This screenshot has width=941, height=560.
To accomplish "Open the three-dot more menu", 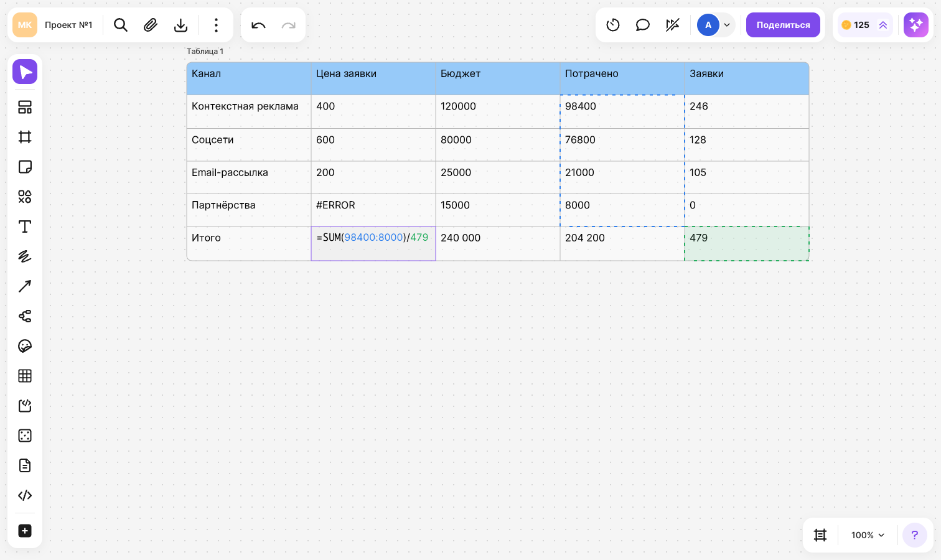I will pyautogui.click(x=216, y=25).
